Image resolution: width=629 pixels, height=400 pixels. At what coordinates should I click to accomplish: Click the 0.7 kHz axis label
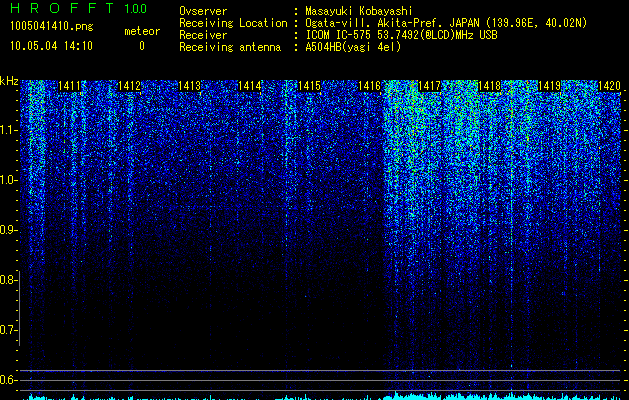click(x=9, y=330)
